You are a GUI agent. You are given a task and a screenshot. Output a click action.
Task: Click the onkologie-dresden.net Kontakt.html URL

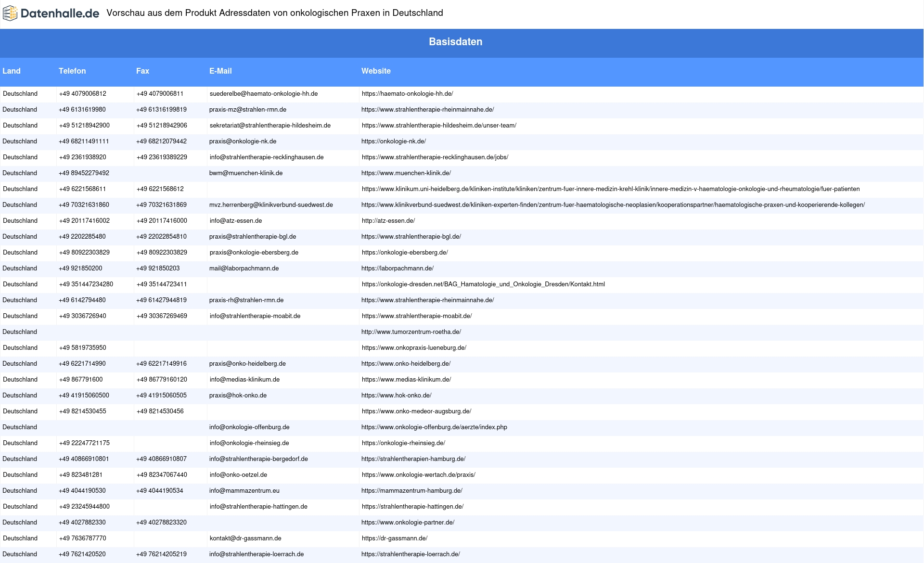[483, 284]
